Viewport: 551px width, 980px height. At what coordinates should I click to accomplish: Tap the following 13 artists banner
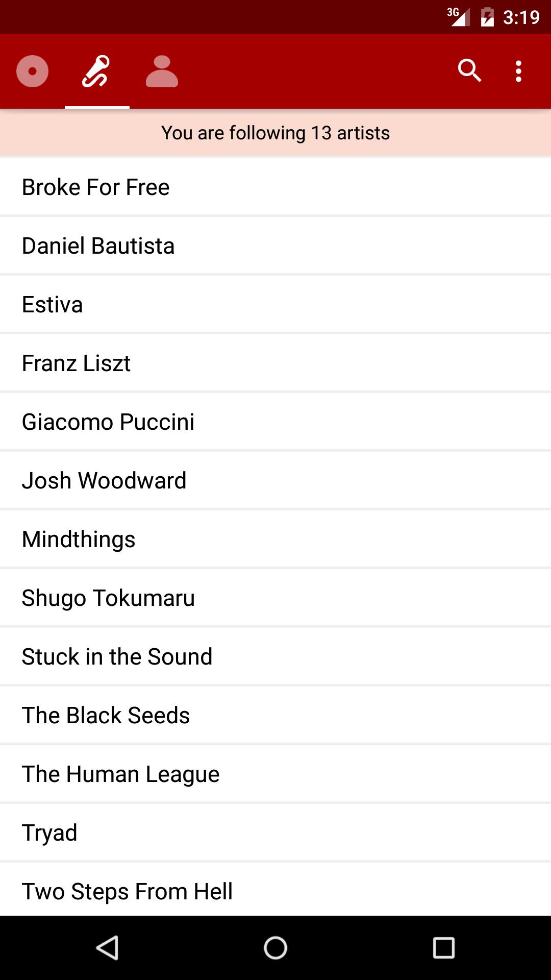(275, 133)
